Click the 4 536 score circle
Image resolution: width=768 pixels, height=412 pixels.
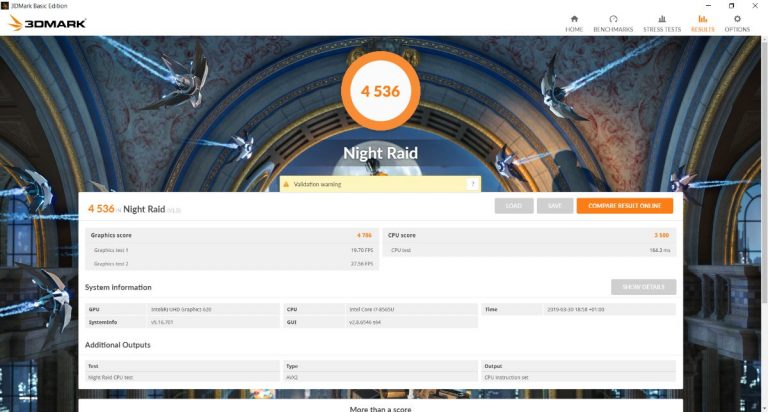[x=380, y=91]
